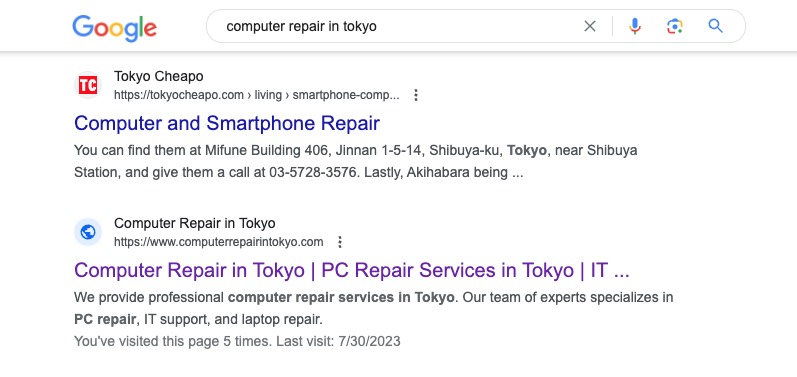The width and height of the screenshot is (797, 377).
Task: Click the blue magnifier search icon
Action: click(x=715, y=26)
